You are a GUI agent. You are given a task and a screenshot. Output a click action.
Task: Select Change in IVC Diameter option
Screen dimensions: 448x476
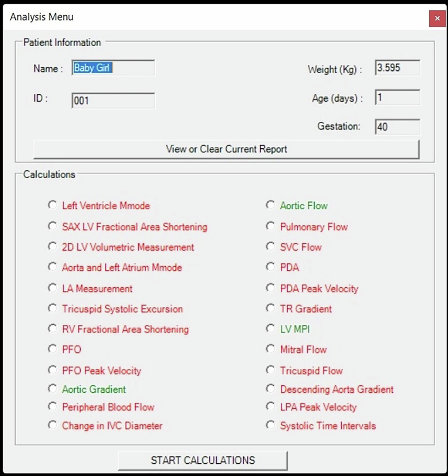click(53, 425)
